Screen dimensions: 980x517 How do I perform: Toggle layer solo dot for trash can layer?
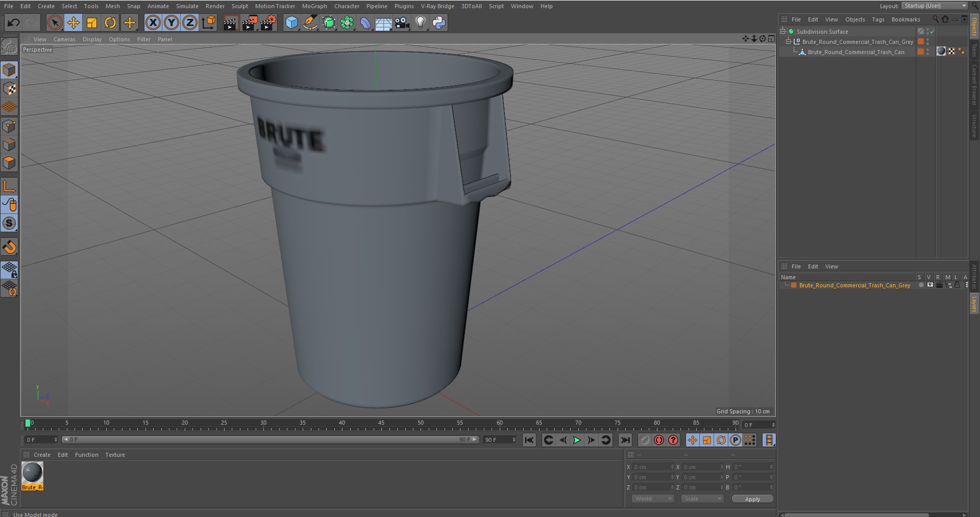[921, 285]
